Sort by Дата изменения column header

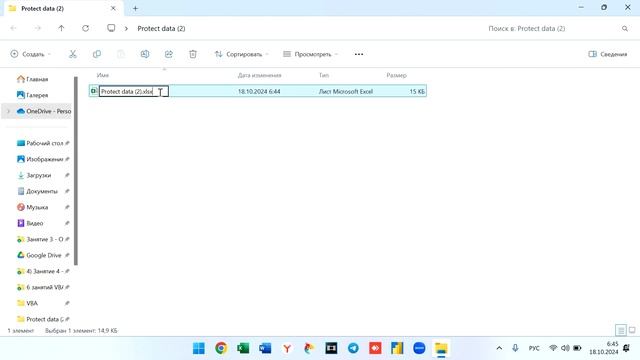tap(260, 75)
